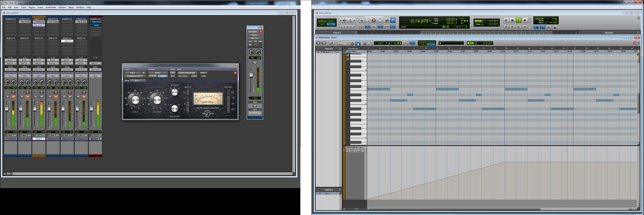Click the main counter time display
The image size is (644, 215).
coord(419,21)
